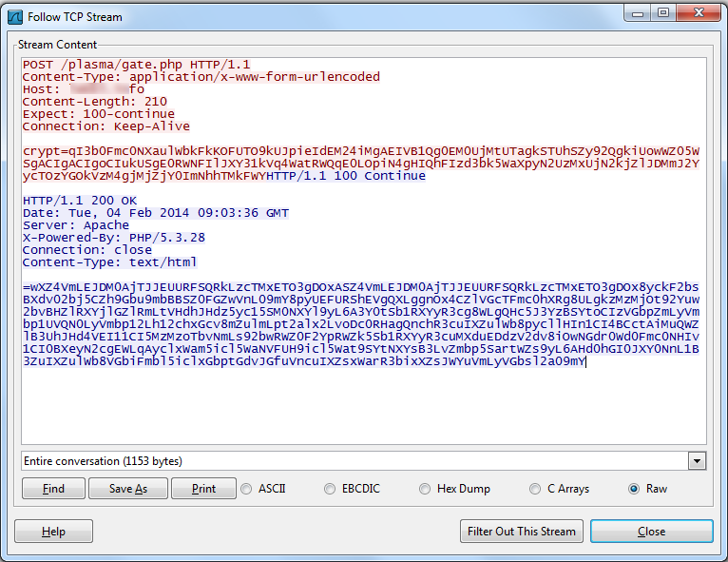Select the C Arrays format
This screenshot has height=562, width=728.
536,489
